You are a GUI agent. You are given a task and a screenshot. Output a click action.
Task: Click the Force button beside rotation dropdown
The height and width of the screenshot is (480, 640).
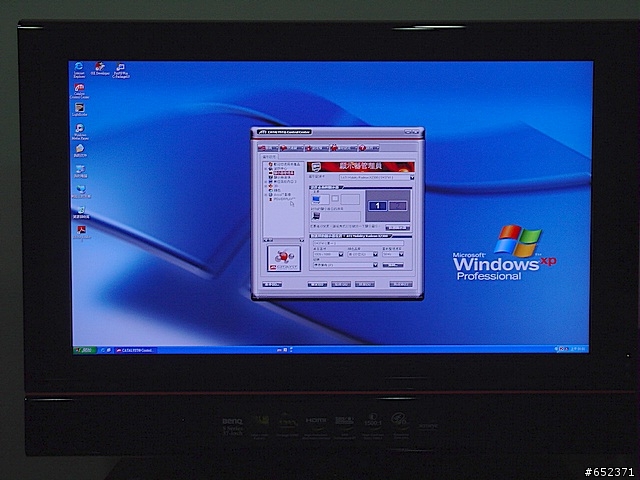click(x=393, y=265)
